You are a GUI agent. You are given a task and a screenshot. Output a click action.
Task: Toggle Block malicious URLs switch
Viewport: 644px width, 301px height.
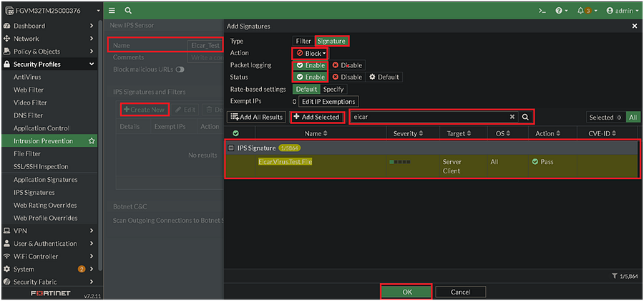click(180, 70)
